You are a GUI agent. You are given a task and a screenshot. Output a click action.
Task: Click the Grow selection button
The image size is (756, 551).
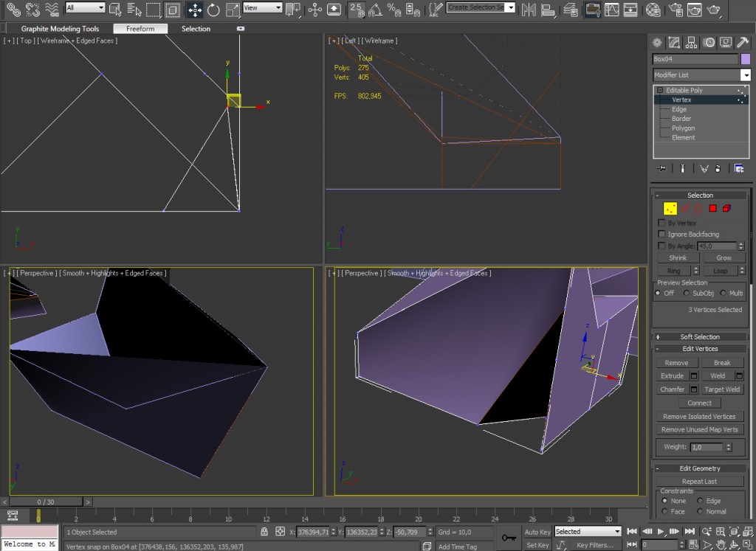pos(724,257)
